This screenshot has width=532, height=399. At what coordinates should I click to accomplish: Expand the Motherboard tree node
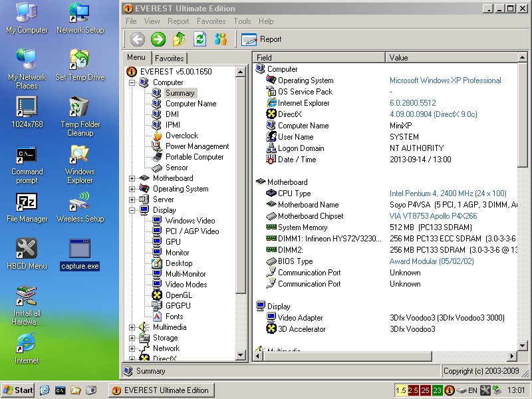coord(132,178)
